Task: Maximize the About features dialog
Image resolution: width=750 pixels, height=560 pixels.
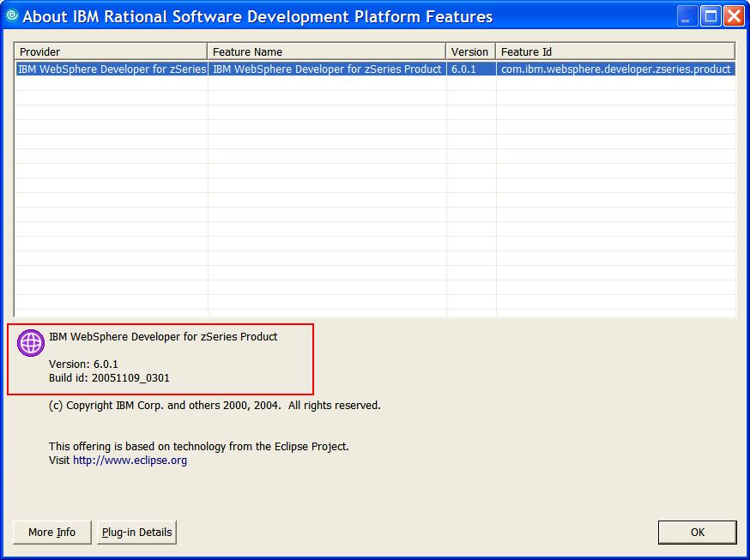Action: (711, 16)
